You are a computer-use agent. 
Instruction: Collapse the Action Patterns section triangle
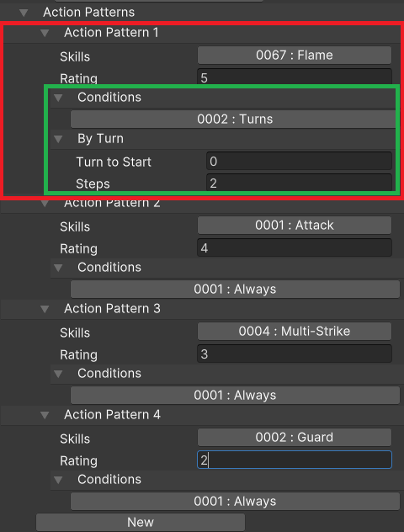point(24,13)
